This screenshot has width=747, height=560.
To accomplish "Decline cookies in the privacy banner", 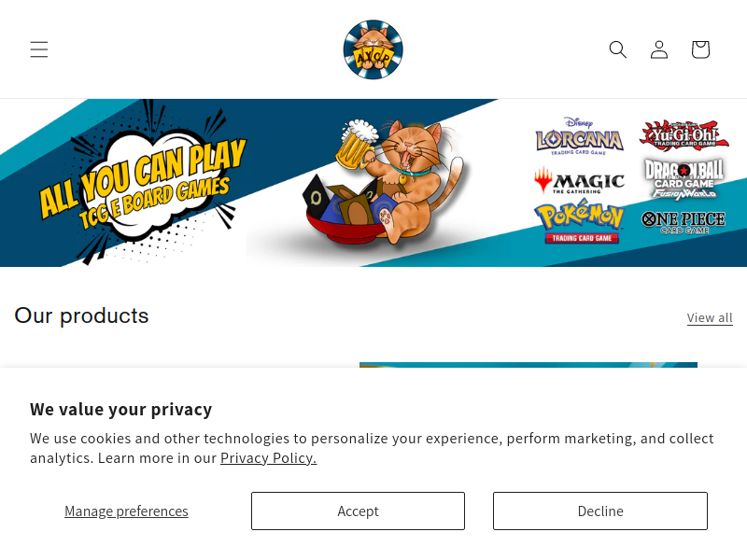I will click(600, 511).
